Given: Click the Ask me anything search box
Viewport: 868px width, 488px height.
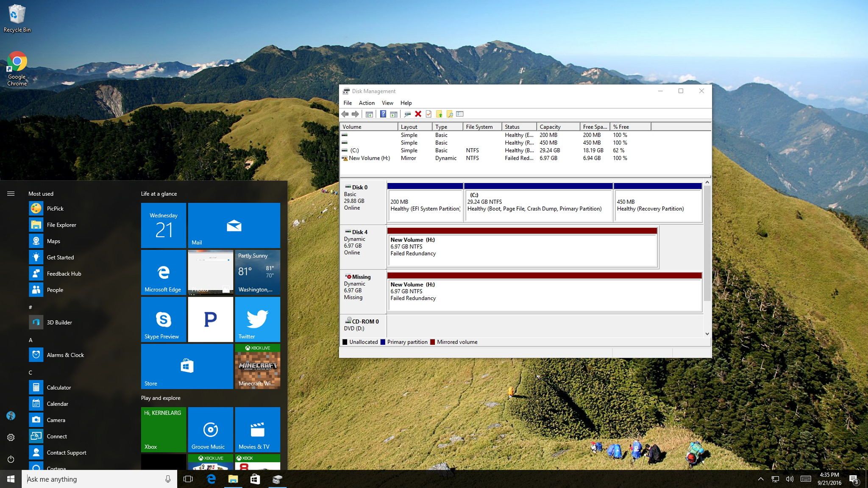Looking at the screenshot, I should 93,479.
